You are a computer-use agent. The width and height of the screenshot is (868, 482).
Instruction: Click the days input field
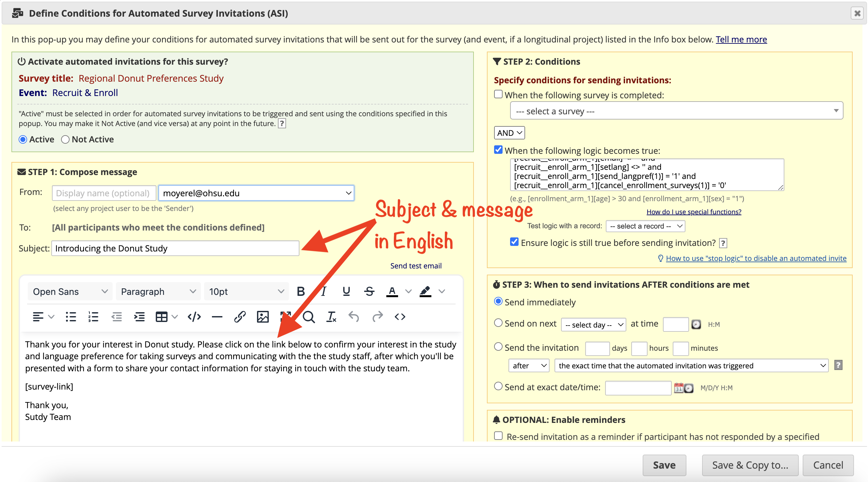tap(597, 348)
